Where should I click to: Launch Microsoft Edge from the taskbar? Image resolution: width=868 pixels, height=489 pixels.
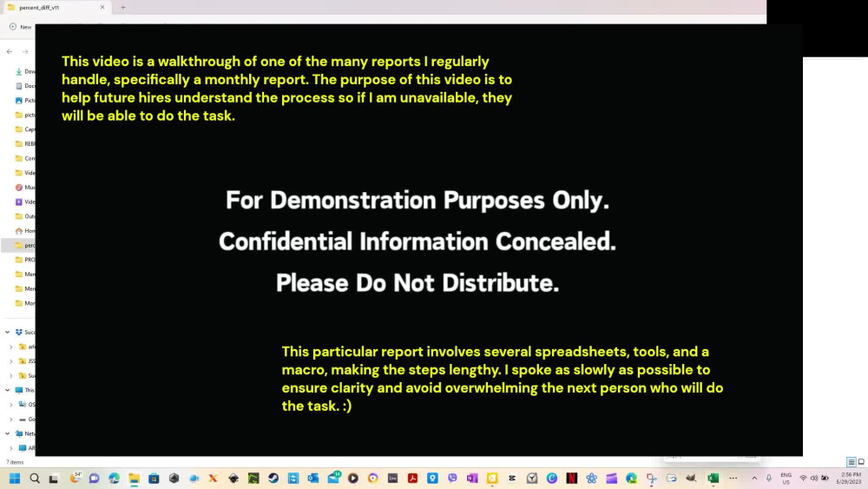(114, 479)
